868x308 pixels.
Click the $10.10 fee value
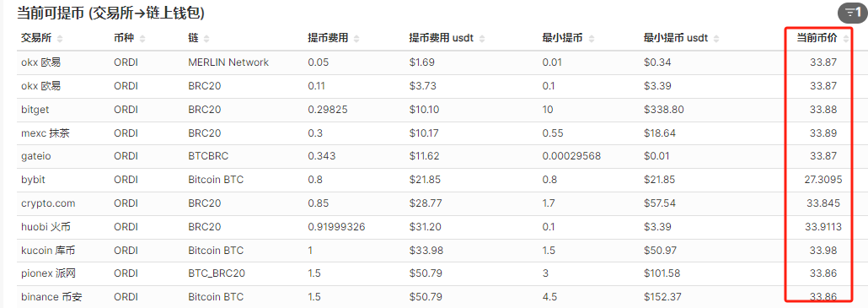(424, 110)
